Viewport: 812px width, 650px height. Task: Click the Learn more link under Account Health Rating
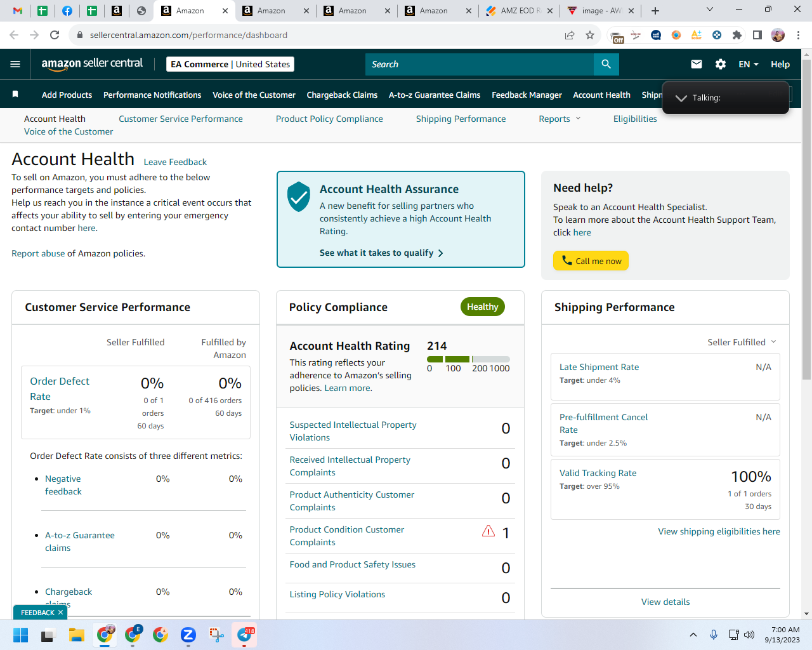point(347,388)
